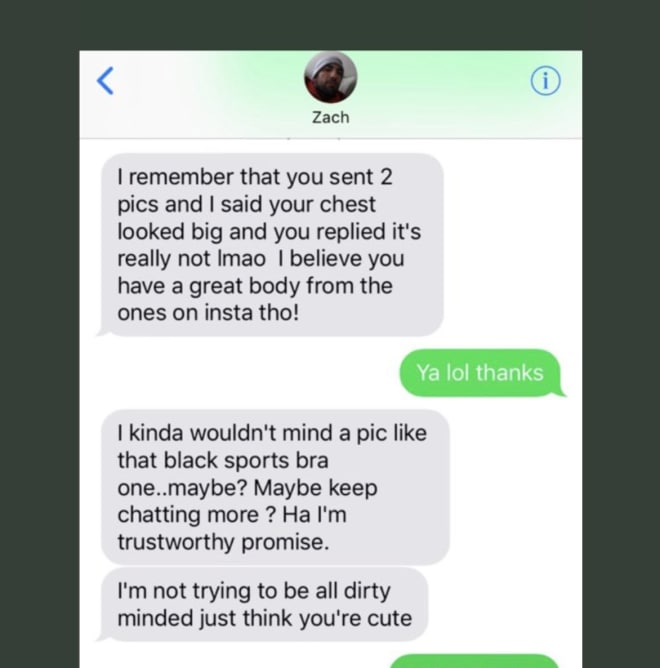The width and height of the screenshot is (660, 668).
Task: Click the word 'replied' in the first message
Action: point(350,232)
